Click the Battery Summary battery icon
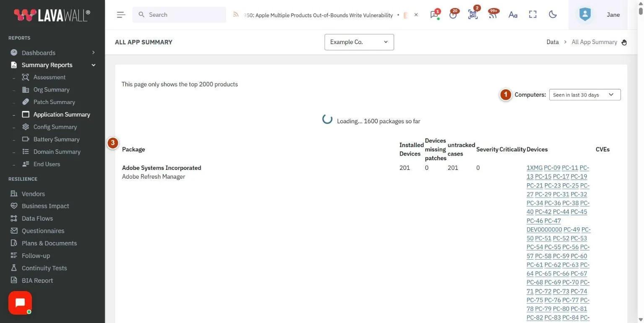Screen dimensions: 644x323 26,139
